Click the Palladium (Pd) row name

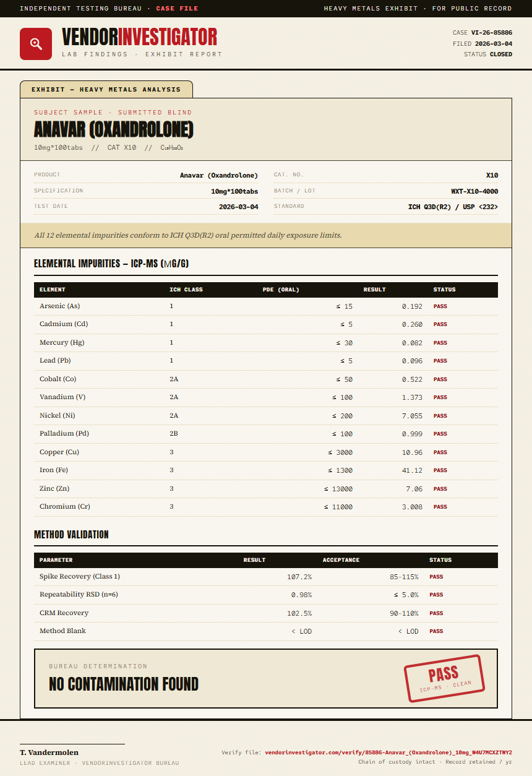[66, 434]
